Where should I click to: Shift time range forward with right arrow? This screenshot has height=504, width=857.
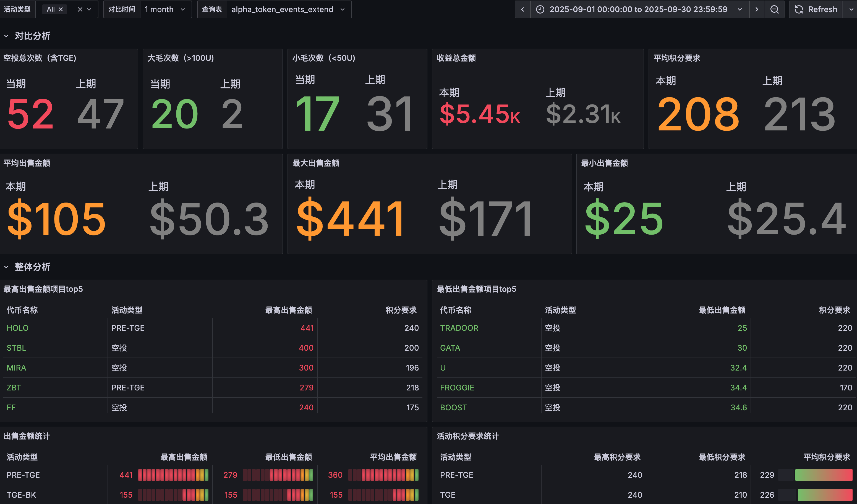point(757,9)
